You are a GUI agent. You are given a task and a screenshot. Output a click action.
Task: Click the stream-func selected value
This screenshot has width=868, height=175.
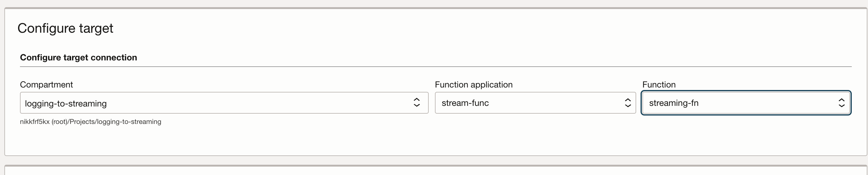(x=465, y=103)
